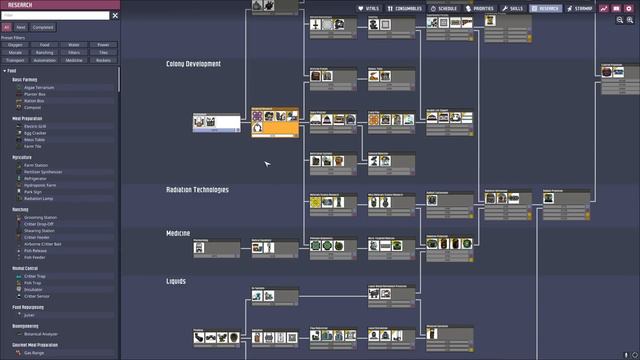The image size is (640, 360).
Task: Select the Shearing Station entry
Action: pyautogui.click(x=64, y=231)
